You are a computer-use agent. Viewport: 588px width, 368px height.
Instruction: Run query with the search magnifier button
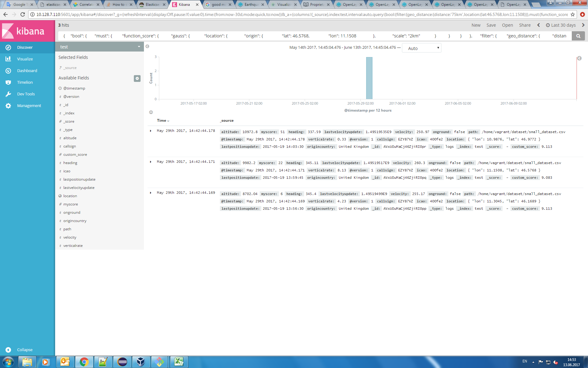(x=578, y=36)
